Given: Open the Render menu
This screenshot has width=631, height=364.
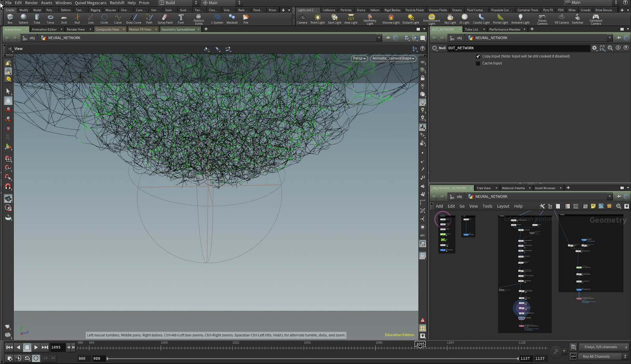Looking at the screenshot, I should 31,3.
